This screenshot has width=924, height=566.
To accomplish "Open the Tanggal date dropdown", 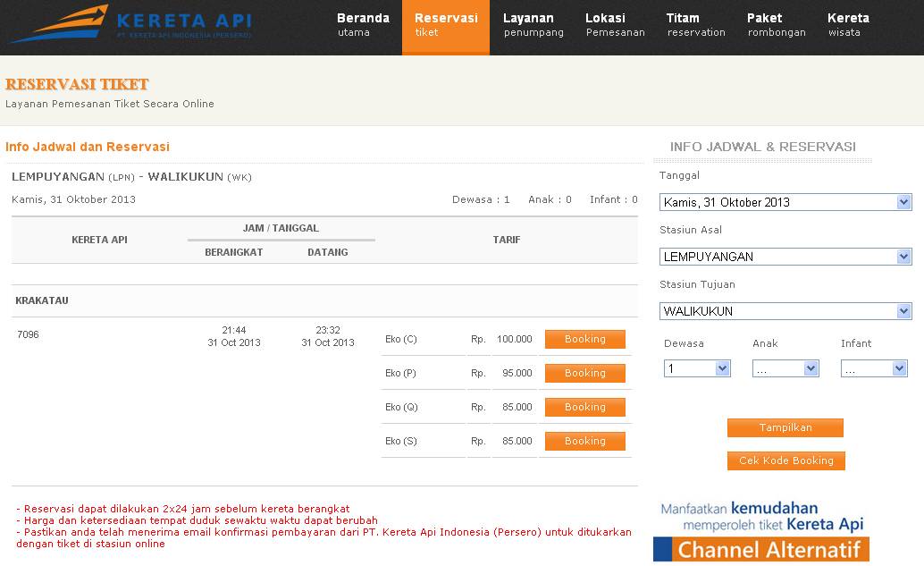I will (x=785, y=202).
